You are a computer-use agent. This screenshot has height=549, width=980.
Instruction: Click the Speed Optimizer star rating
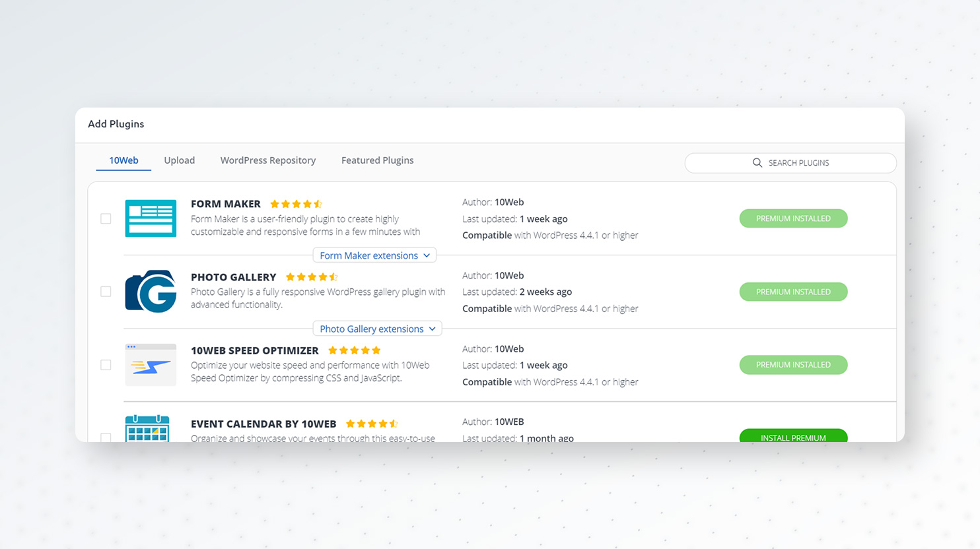(355, 350)
